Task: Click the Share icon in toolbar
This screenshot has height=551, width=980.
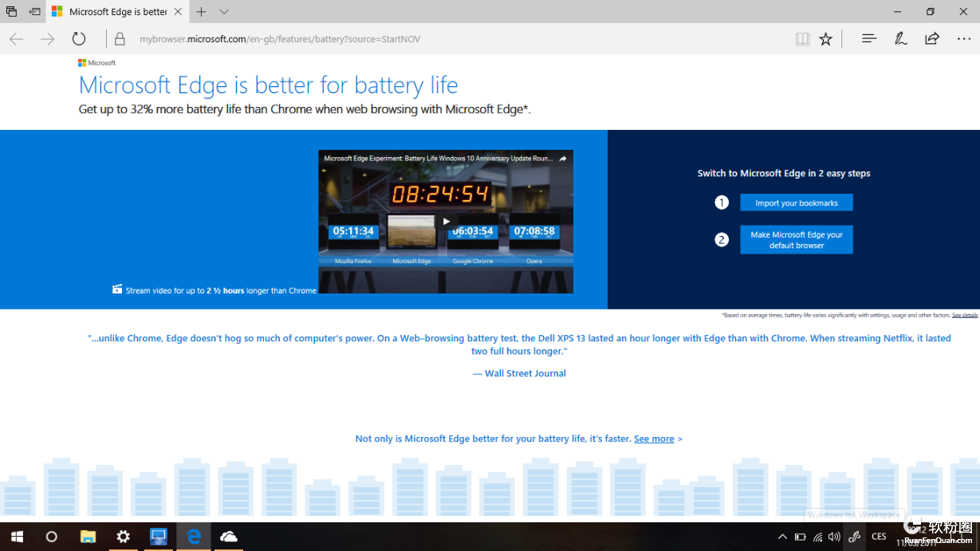Action: click(931, 38)
